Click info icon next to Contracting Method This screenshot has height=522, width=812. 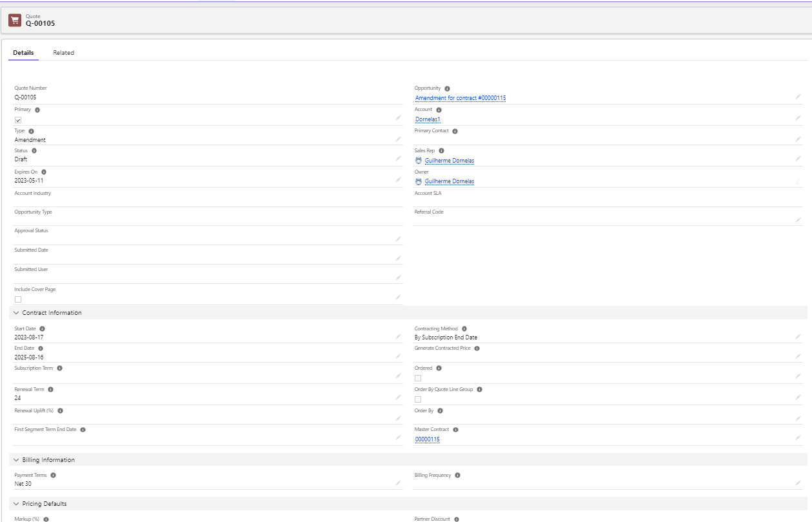click(464, 328)
